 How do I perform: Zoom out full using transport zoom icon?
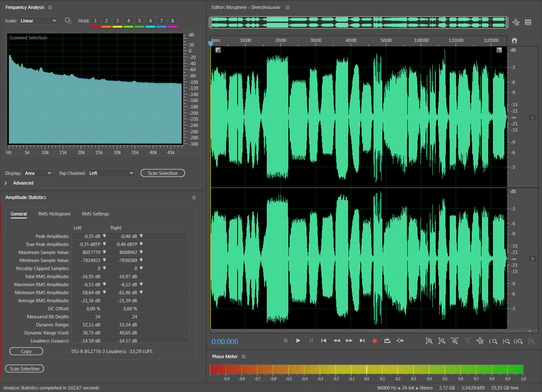coord(480,341)
